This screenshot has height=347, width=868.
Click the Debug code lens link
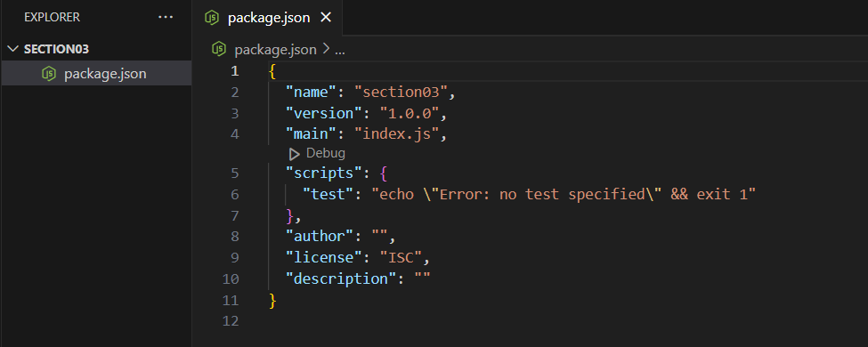coord(326,153)
